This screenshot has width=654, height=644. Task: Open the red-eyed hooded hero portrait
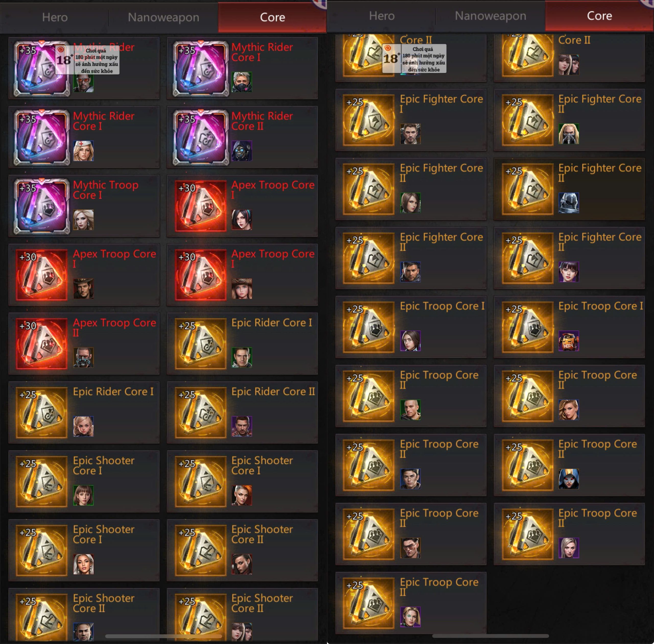569,479
